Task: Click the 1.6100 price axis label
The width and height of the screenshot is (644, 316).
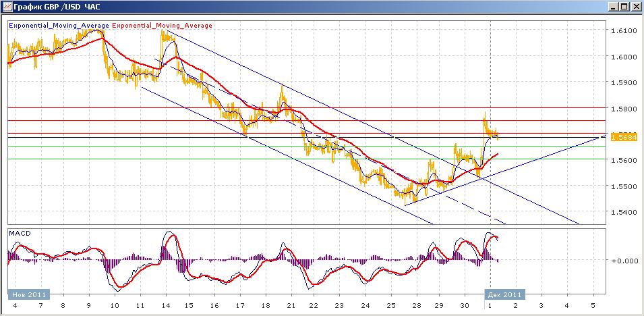Action: coord(622,31)
